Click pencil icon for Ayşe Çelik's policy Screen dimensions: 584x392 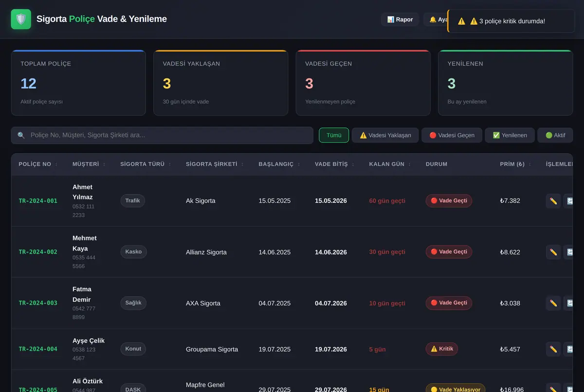553,349
